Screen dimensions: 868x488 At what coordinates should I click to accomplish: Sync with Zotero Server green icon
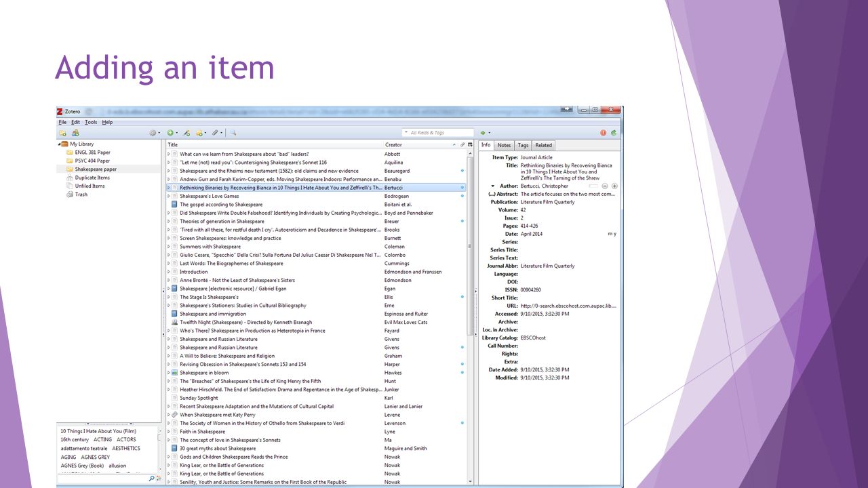[614, 133]
